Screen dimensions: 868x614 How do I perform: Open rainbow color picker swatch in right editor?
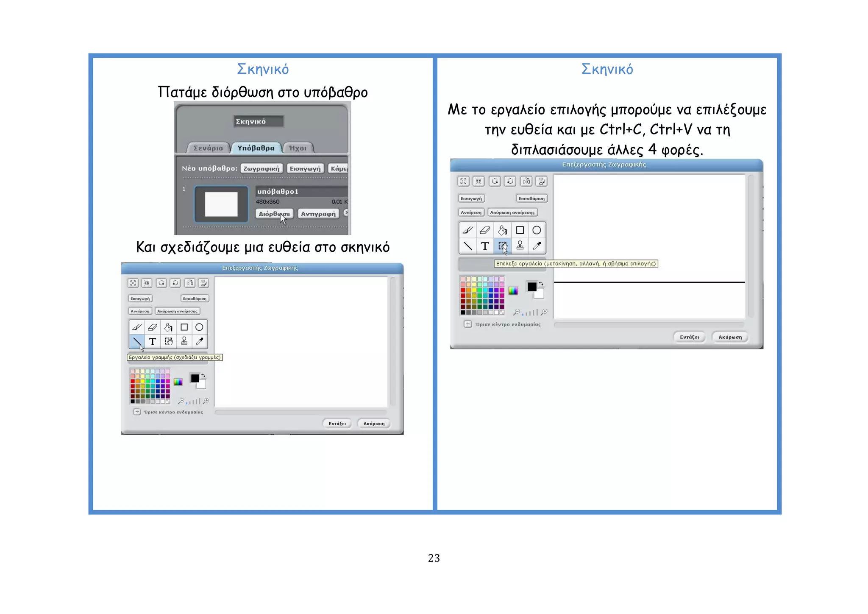coord(513,291)
